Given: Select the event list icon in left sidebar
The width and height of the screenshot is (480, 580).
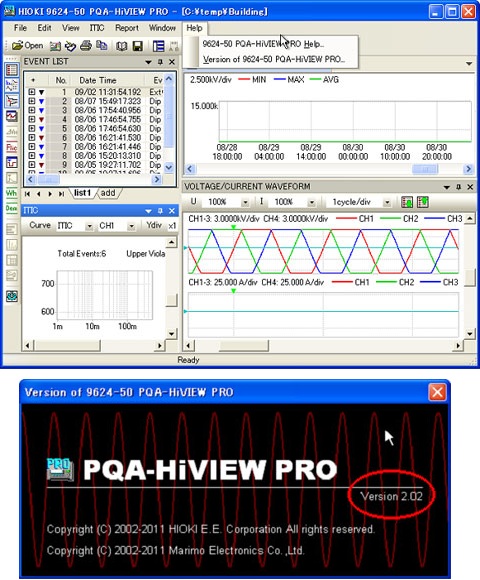Looking at the screenshot, I should point(11,70).
